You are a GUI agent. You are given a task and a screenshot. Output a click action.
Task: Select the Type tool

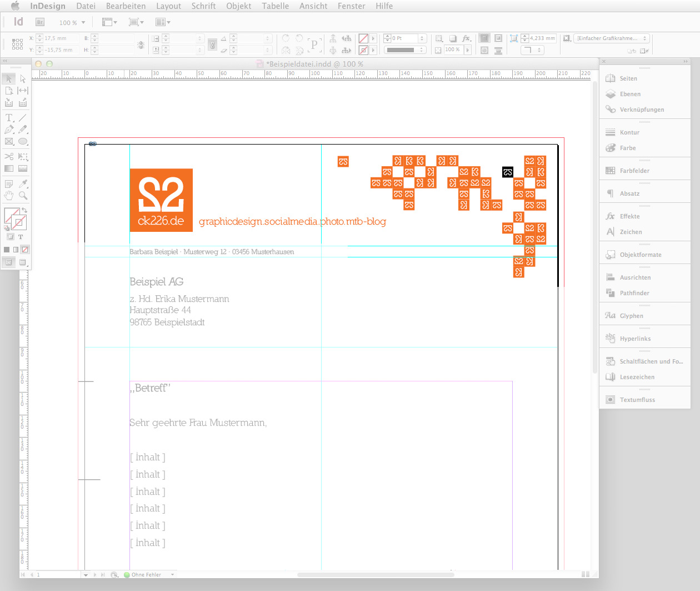(8, 117)
